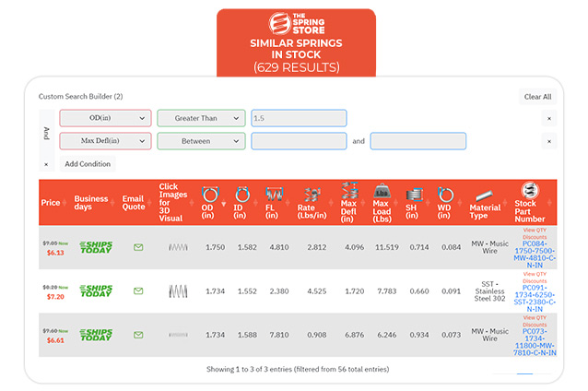Image resolution: width=588 pixels, height=391 pixels.
Task: Click the Max Load weight icon
Action: coord(382,191)
